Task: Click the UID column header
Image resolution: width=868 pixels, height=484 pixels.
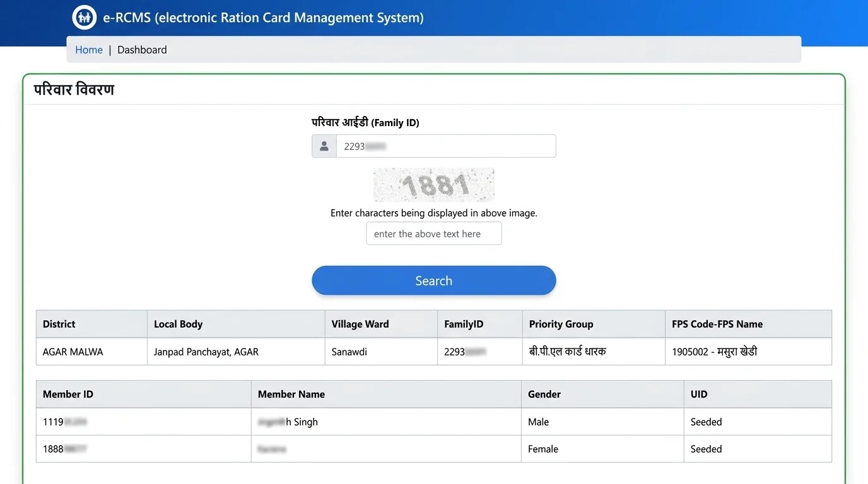Action: (758, 394)
